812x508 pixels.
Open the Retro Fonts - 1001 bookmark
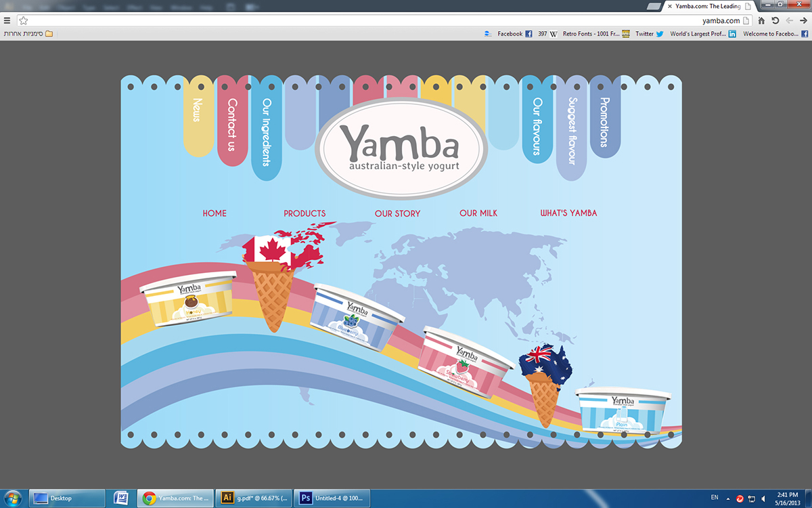point(597,33)
